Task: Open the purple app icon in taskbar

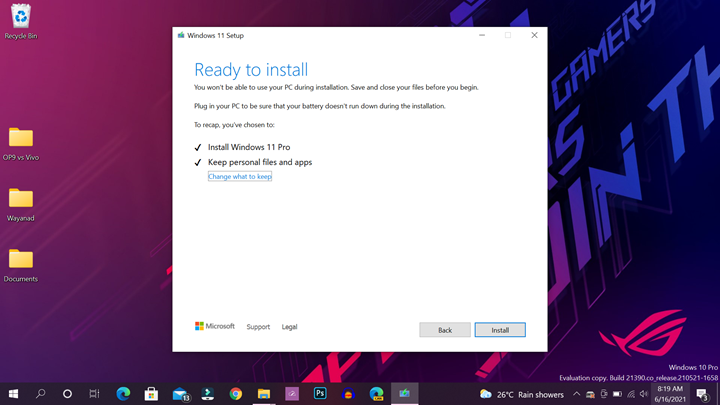Action: point(292,394)
